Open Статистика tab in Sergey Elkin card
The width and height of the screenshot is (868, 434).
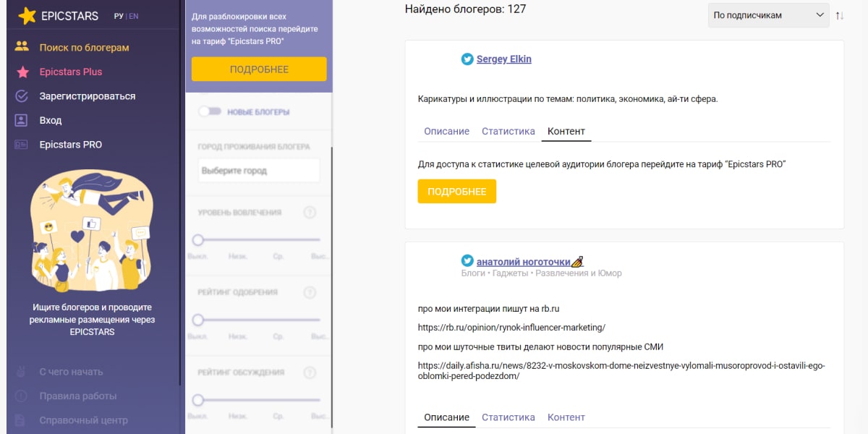point(509,132)
